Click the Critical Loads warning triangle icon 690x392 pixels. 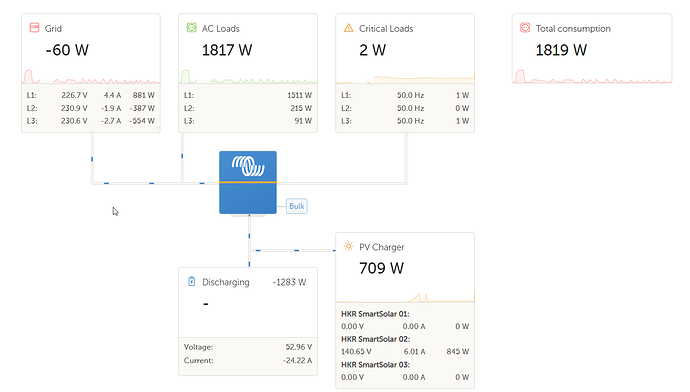click(x=349, y=28)
